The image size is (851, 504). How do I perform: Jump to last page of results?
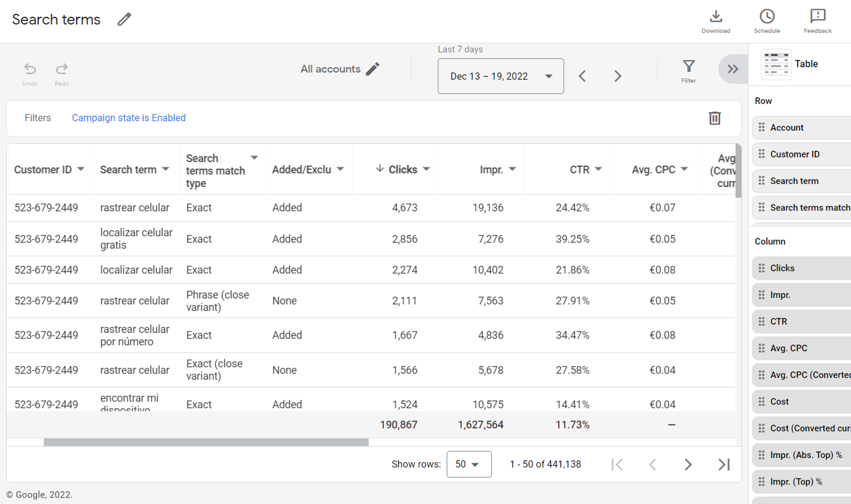(724, 464)
